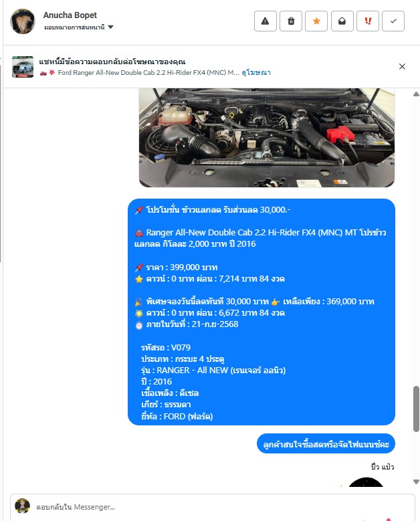This screenshot has height=521, width=420.
Task: Select the Ranger promotion message bubble
Action: click(261, 312)
